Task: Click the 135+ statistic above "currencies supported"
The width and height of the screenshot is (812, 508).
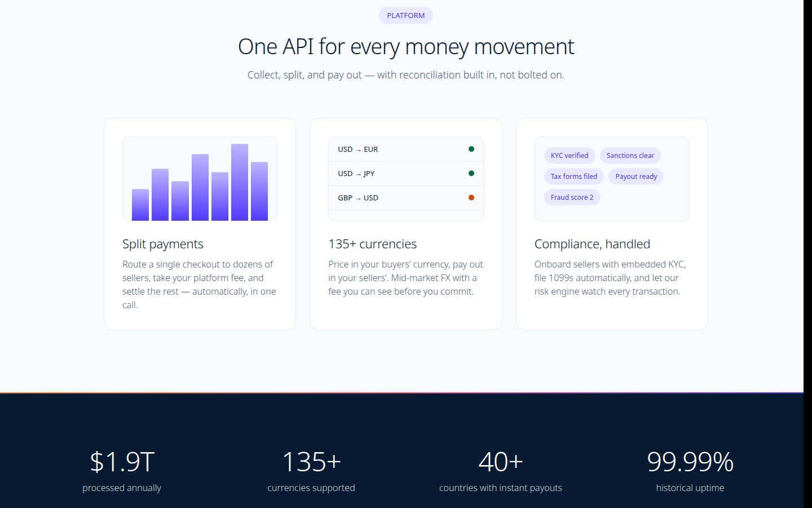Action: [311, 462]
